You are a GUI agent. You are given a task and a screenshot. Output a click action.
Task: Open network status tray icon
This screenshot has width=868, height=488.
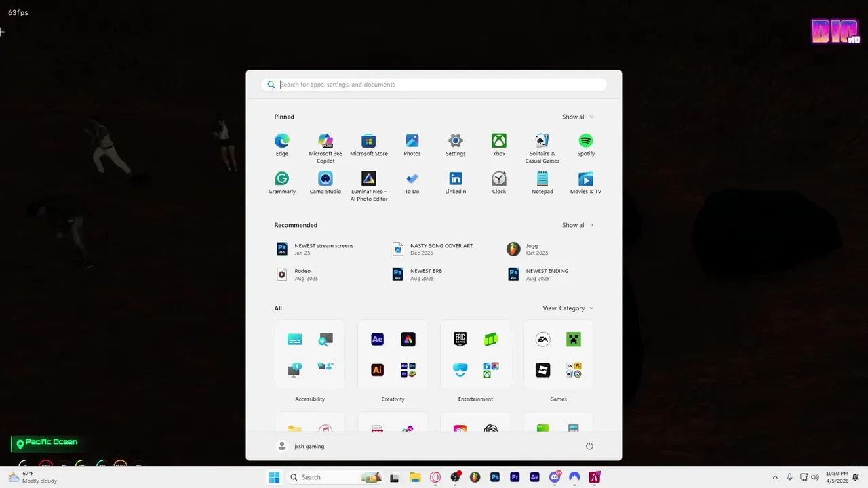pyautogui.click(x=804, y=477)
